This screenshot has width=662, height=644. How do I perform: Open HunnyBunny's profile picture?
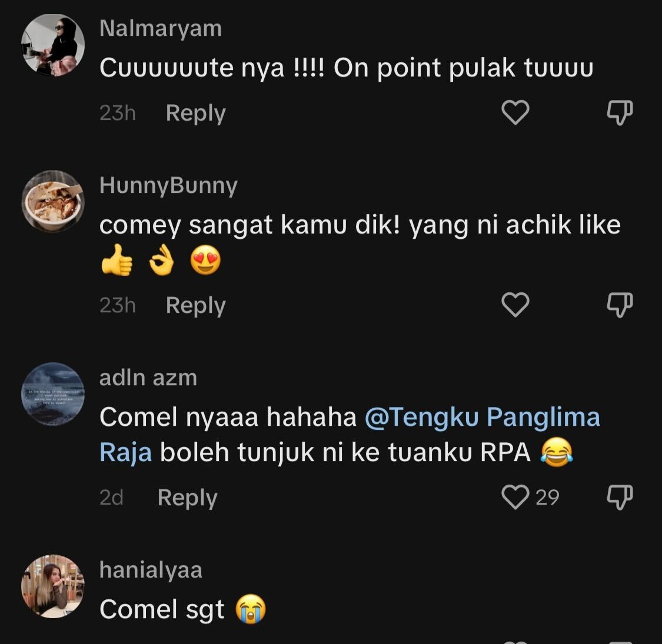[53, 201]
